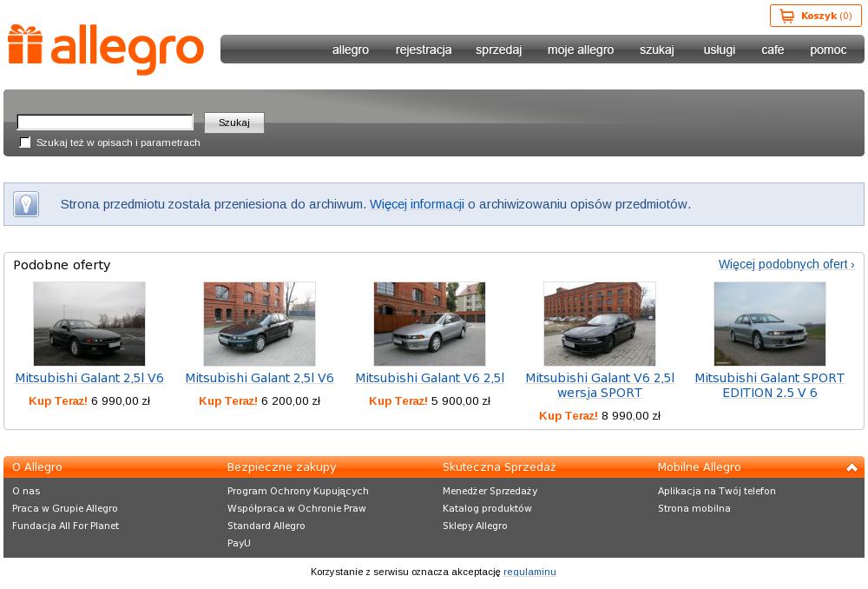The height and width of the screenshot is (589, 868).
Task: Open 'Aplikacja na Twój telefon' footer link
Action: (717, 491)
